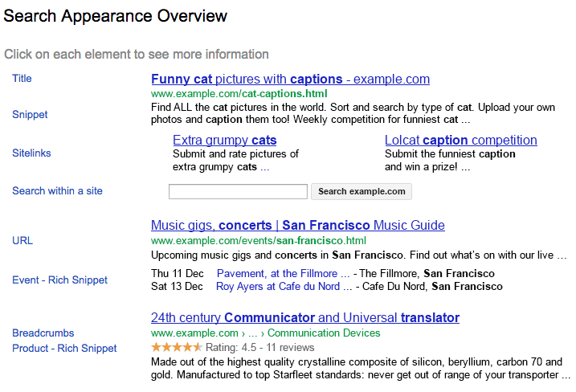Open Music gigs, concerts San Francisco result
576x392 pixels.
click(x=297, y=226)
